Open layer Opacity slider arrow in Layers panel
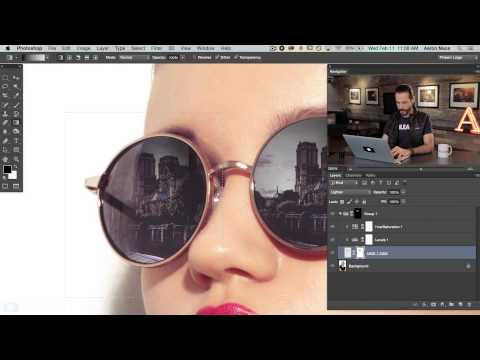This screenshot has height=360, width=480. [x=403, y=192]
